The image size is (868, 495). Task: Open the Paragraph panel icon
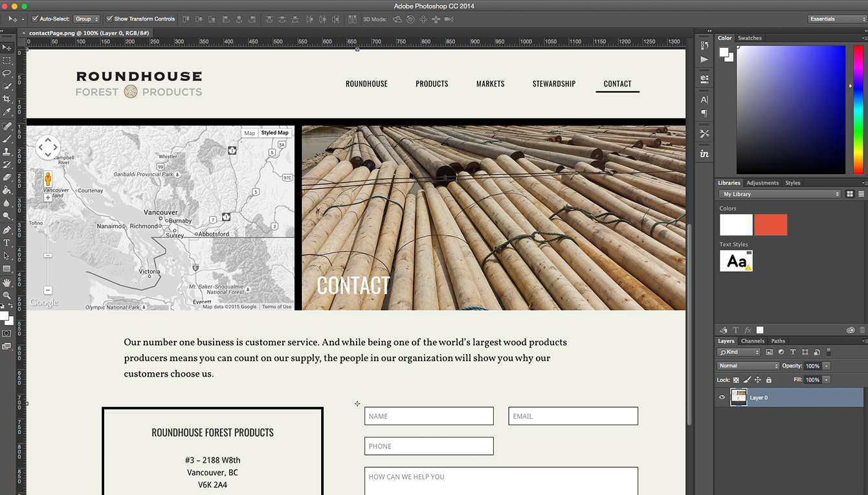pos(704,113)
